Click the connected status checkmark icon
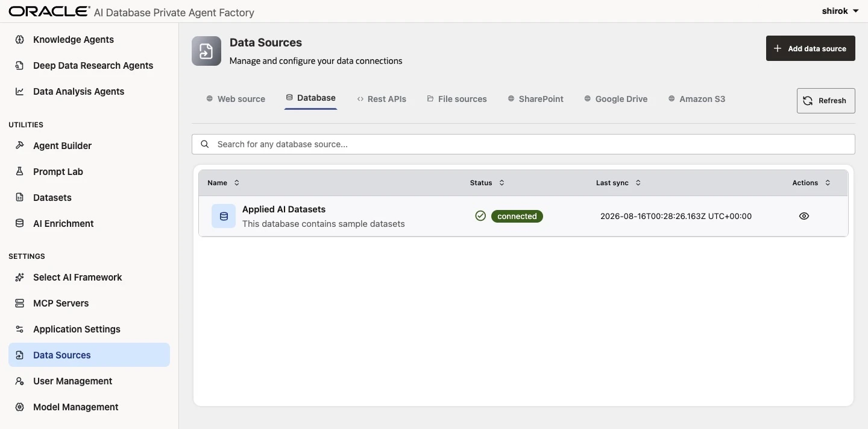 (480, 216)
